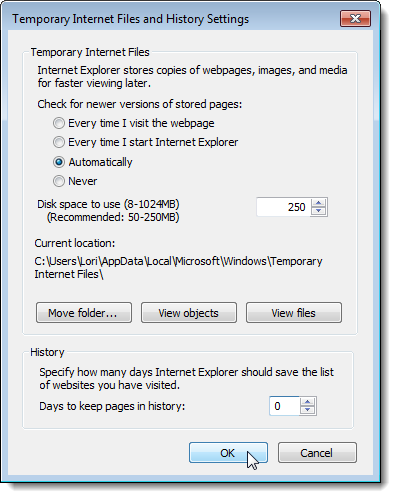Click the dialog title bar text

131,19
